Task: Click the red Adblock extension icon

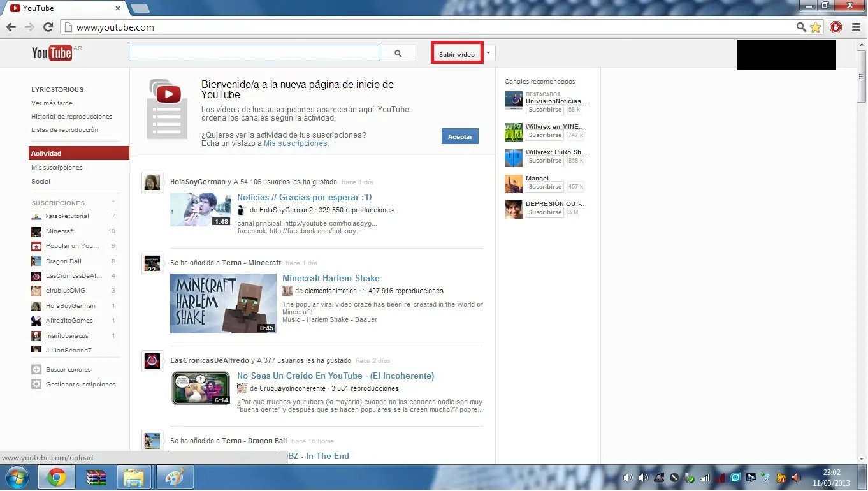Action: (x=835, y=27)
